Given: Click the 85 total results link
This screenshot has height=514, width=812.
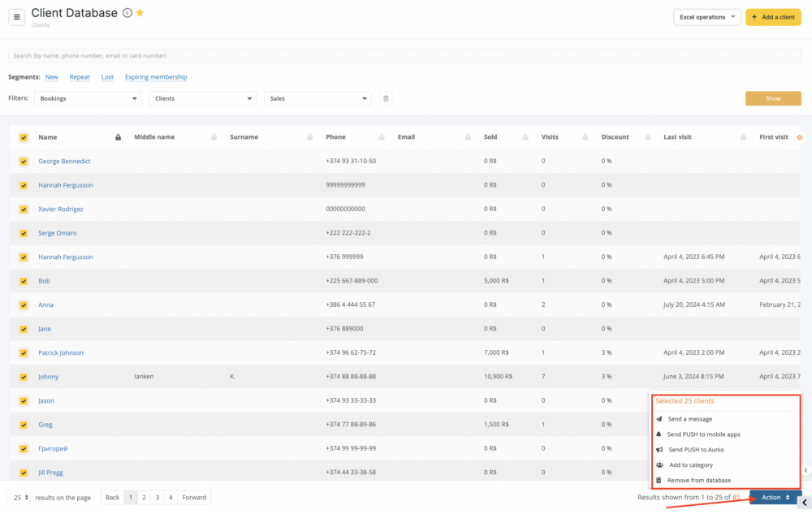Looking at the screenshot, I should click(736, 498).
